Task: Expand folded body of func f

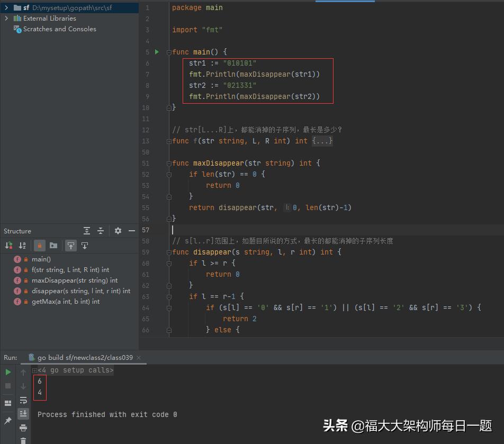Action: click(x=322, y=141)
